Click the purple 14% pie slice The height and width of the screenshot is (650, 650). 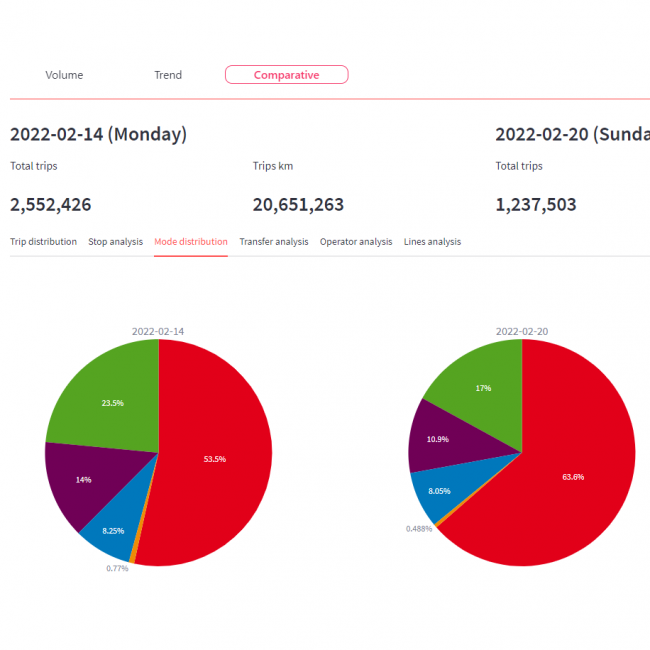(84, 480)
